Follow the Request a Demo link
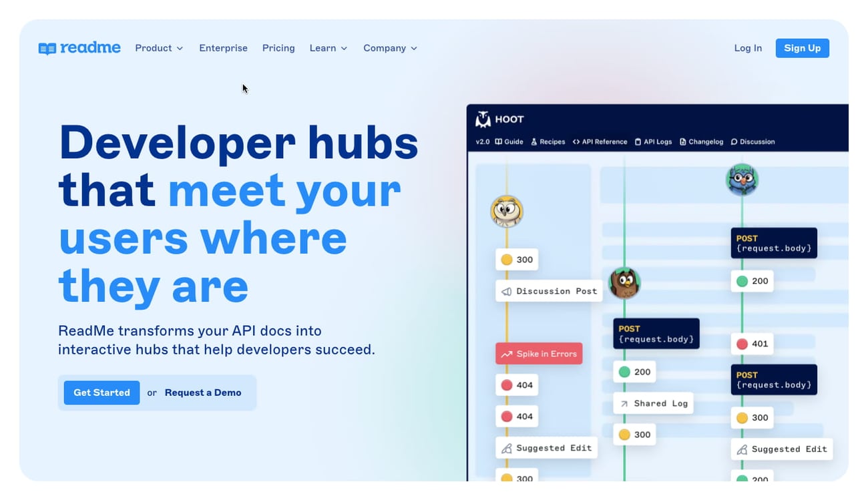Viewport: 868px width, 500px height. (202, 393)
